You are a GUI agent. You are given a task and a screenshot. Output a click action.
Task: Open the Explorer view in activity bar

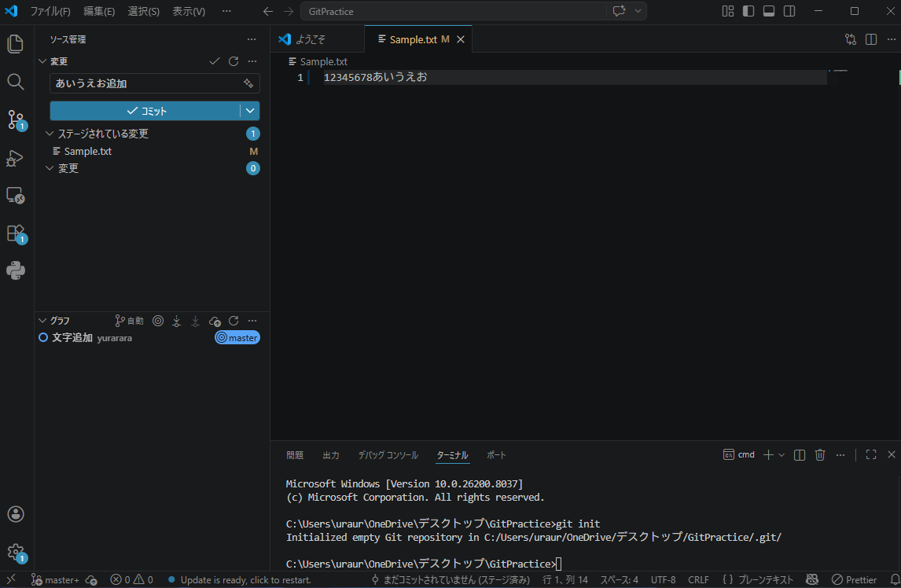[x=16, y=44]
